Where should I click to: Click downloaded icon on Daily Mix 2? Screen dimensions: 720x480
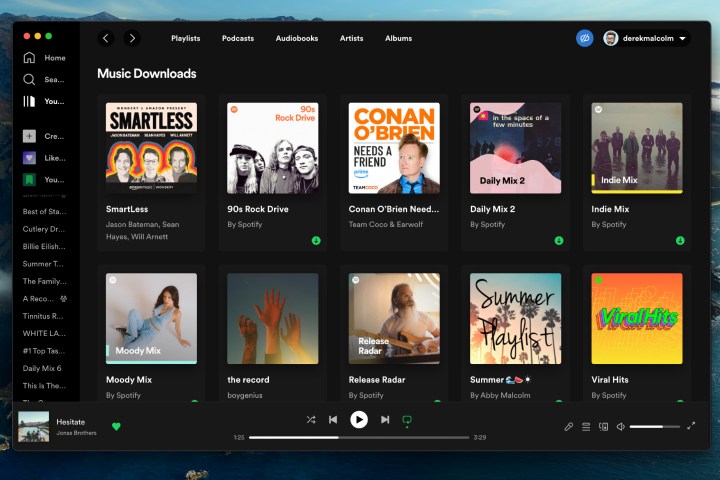point(559,240)
